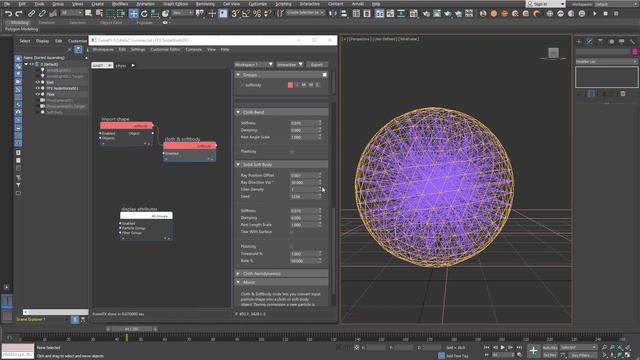Collapse the Groups rollout
The height and width of the screenshot is (360, 640).
pos(238,75)
